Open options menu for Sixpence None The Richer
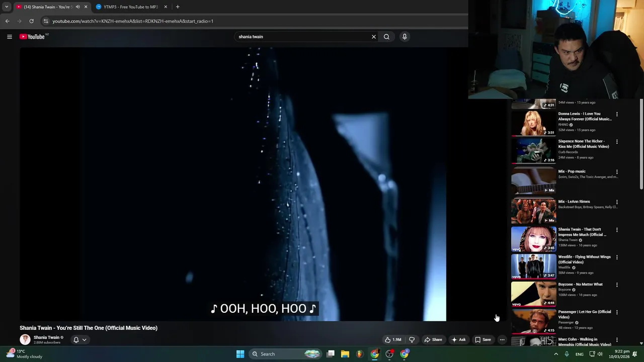 coord(617,142)
